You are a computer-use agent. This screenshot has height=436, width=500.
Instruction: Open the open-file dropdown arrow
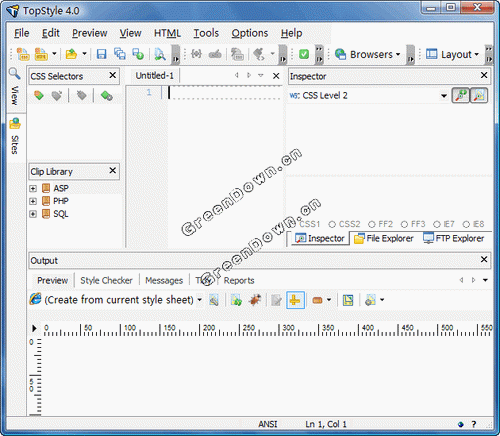tap(84, 53)
